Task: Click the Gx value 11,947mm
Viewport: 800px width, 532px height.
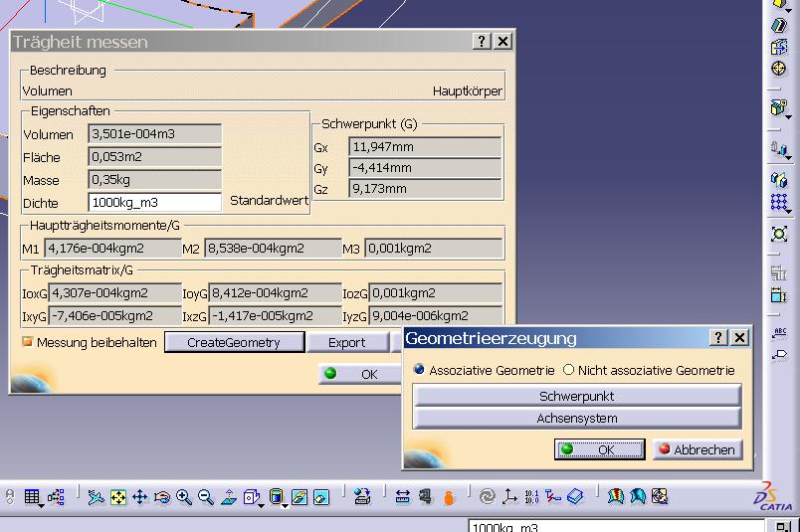Action: point(425,147)
